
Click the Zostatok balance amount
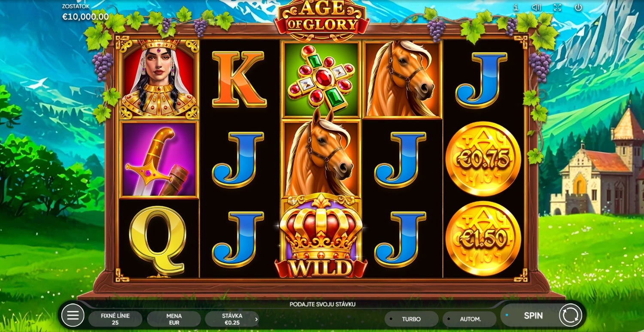click(x=85, y=17)
